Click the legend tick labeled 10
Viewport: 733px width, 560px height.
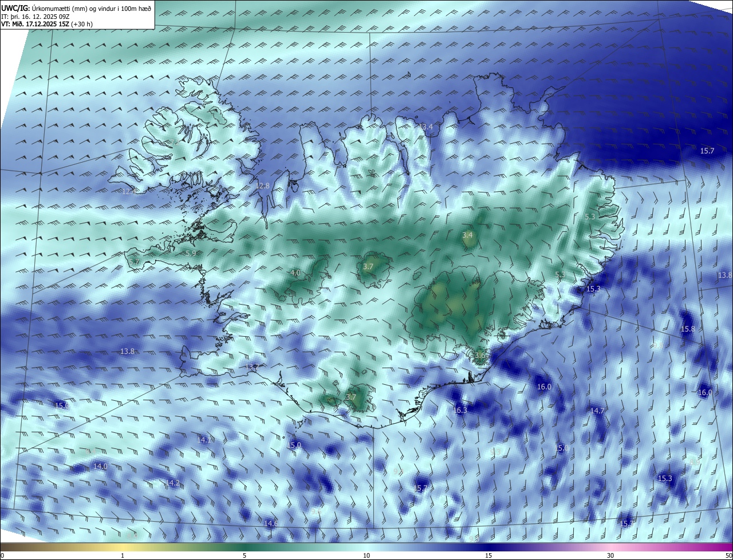pos(366,555)
